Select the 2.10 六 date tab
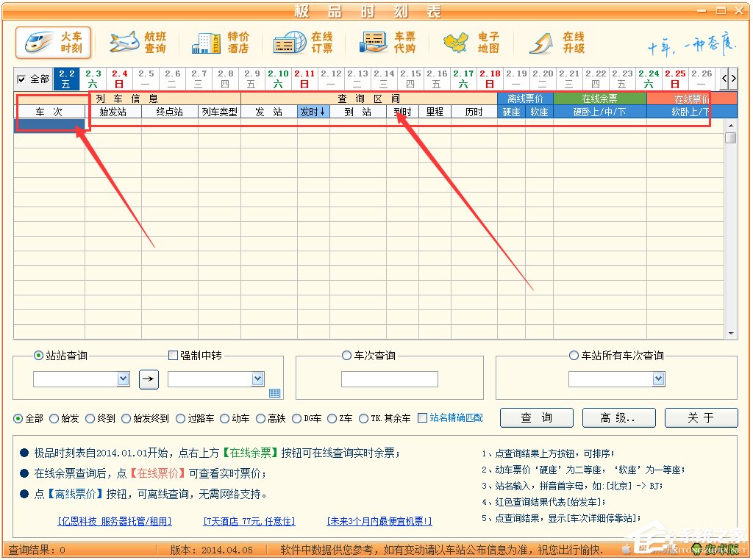The height and width of the screenshot is (560, 753). pos(278,79)
